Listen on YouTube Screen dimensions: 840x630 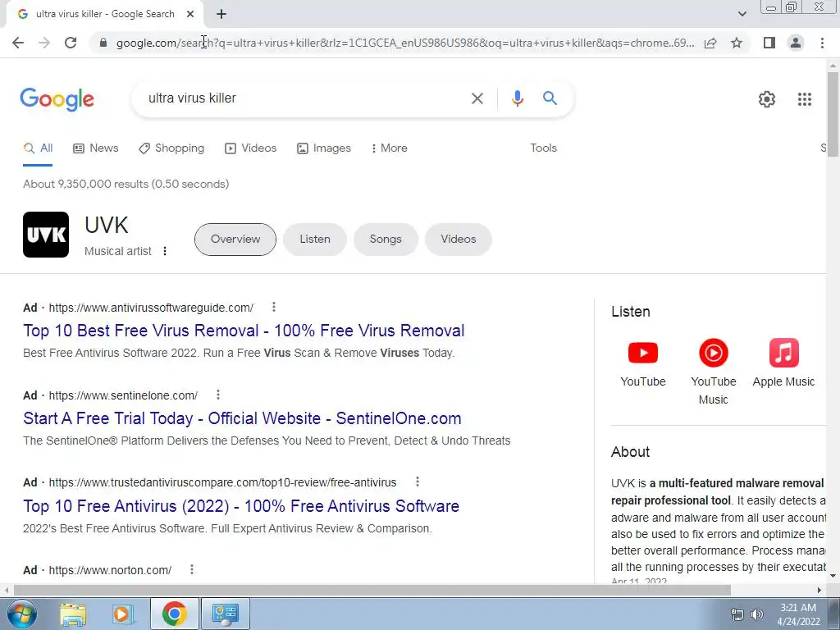click(x=643, y=363)
